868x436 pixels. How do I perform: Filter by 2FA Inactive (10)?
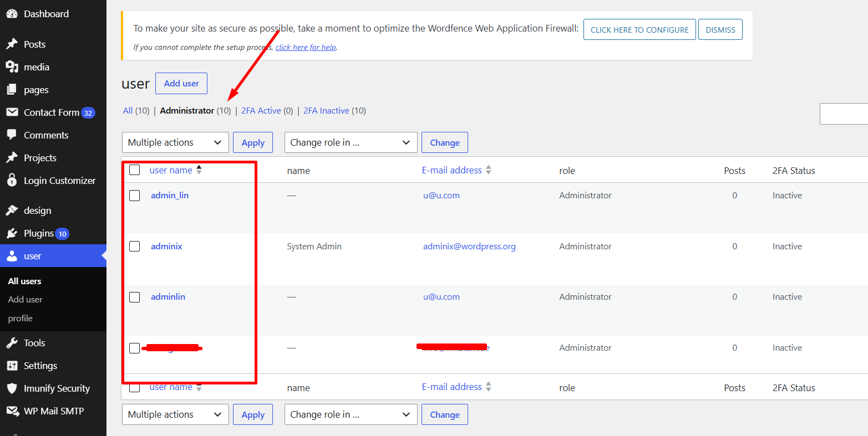pyautogui.click(x=334, y=111)
